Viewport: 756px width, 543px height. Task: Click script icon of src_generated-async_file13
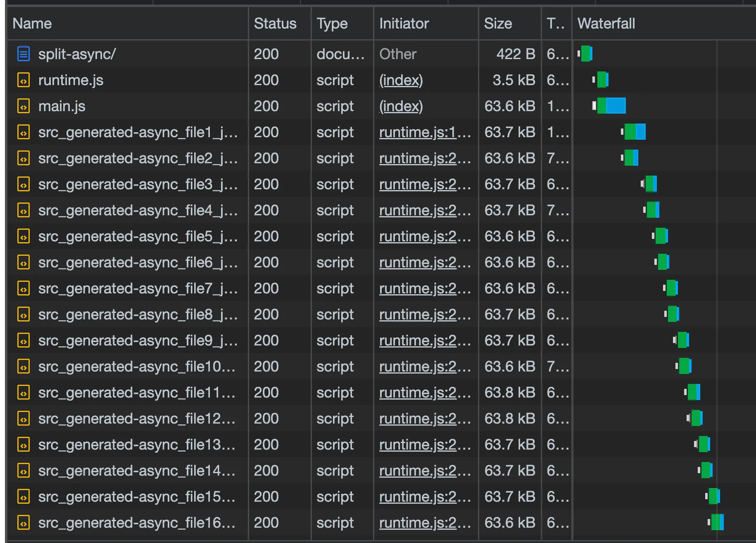click(x=24, y=445)
